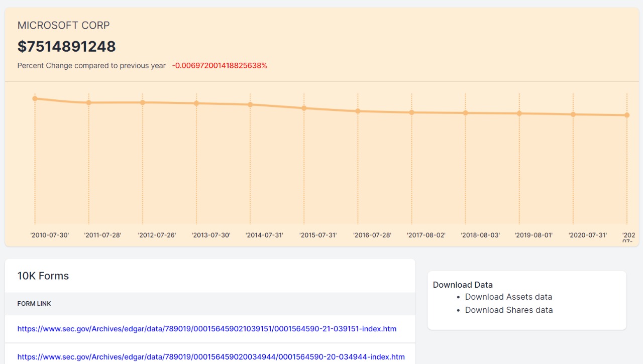Click the '2012-07-26' axis label
This screenshot has height=364, width=643.
[157, 235]
